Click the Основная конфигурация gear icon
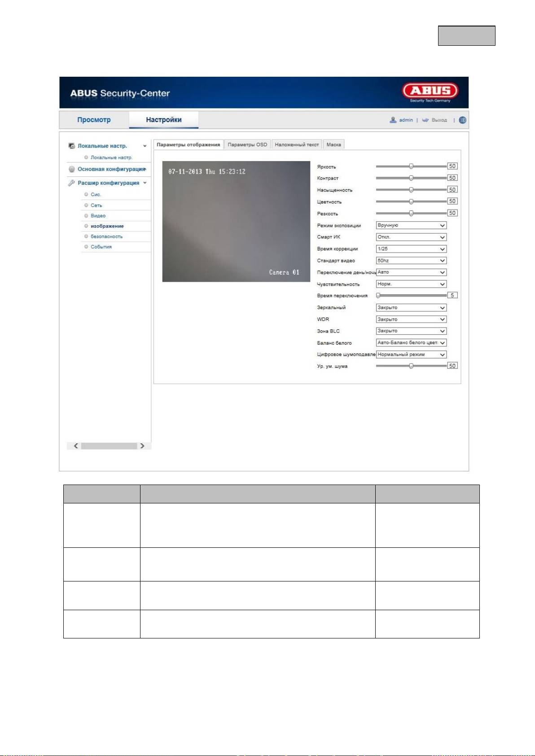 point(71,169)
